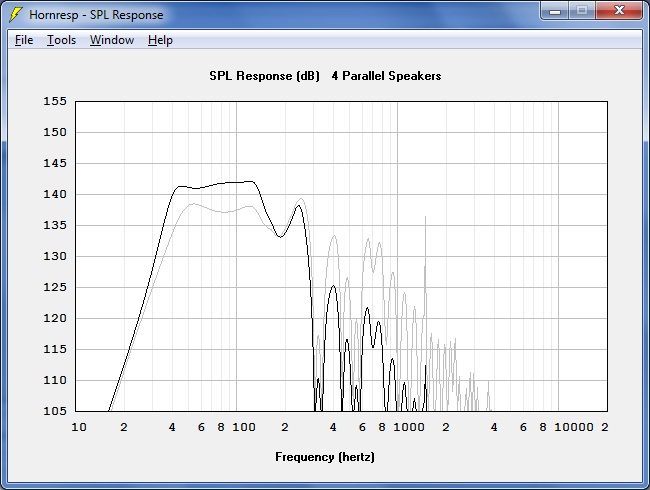Viewport: 650px width, 490px height.
Task: Click the 10000 hertz x-axis label
Action: point(574,427)
